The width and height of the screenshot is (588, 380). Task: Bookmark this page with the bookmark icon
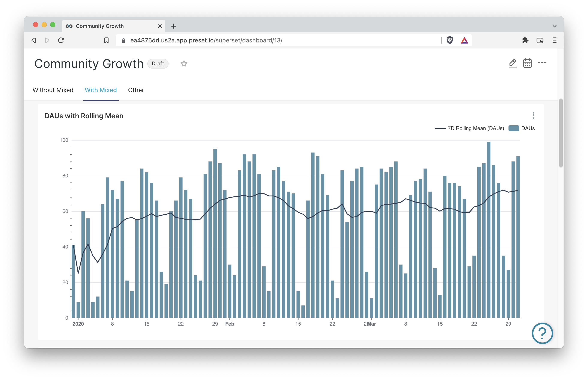coord(106,40)
